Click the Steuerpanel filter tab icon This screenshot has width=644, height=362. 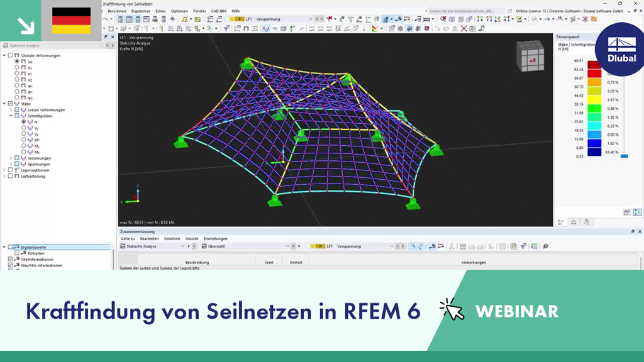pos(587,222)
